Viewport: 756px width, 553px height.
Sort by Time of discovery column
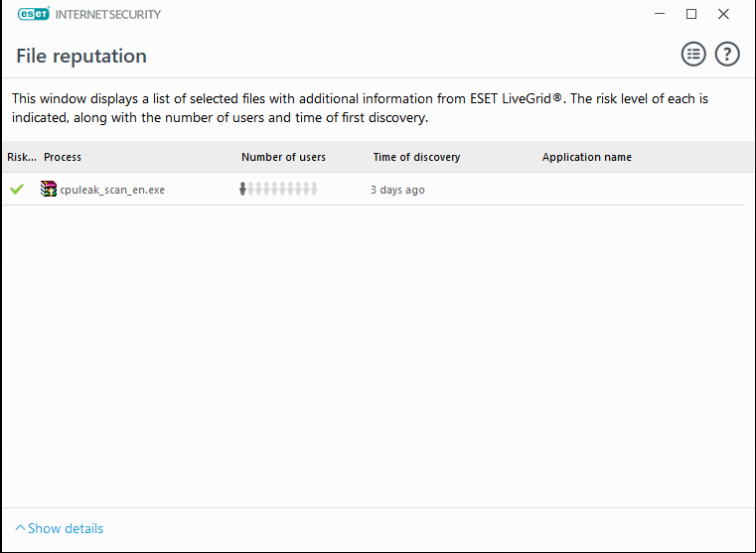(x=416, y=157)
